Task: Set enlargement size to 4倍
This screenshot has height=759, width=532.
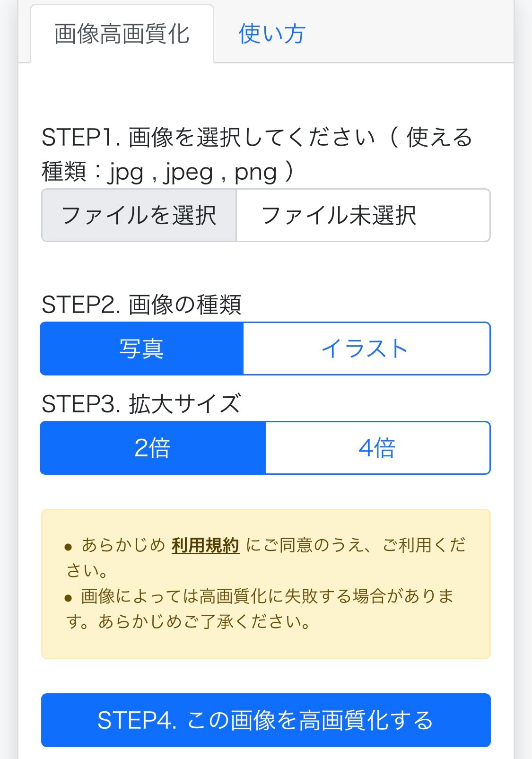Action: pos(377,448)
